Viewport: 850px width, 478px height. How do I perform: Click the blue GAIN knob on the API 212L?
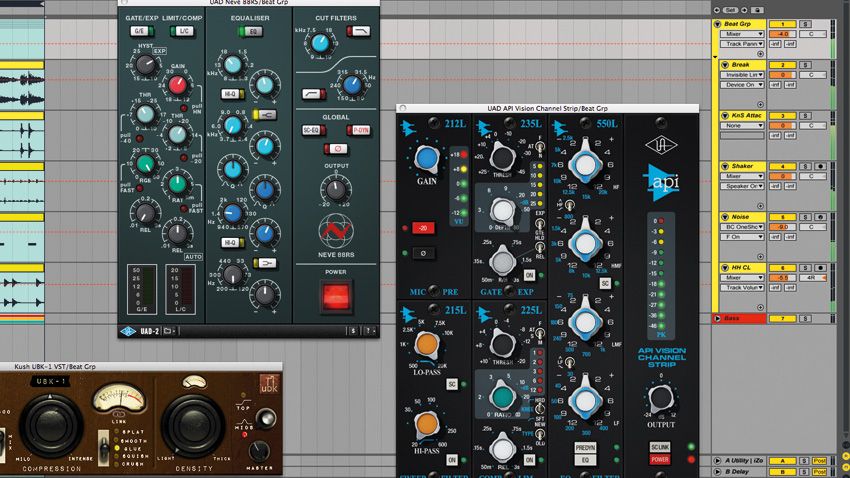click(427, 159)
